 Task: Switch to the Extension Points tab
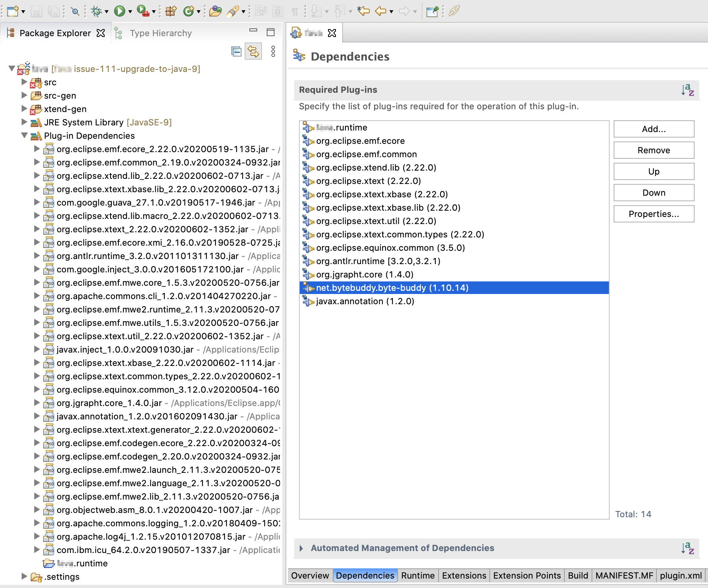[527, 575]
